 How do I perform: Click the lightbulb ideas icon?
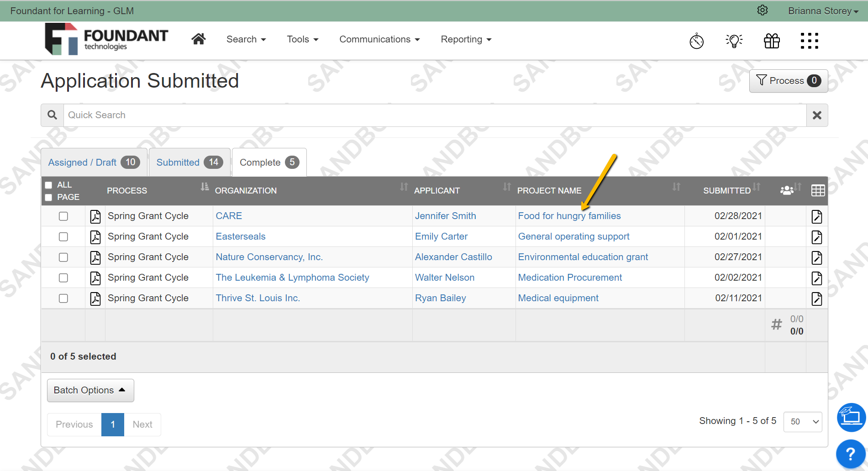[x=734, y=41]
